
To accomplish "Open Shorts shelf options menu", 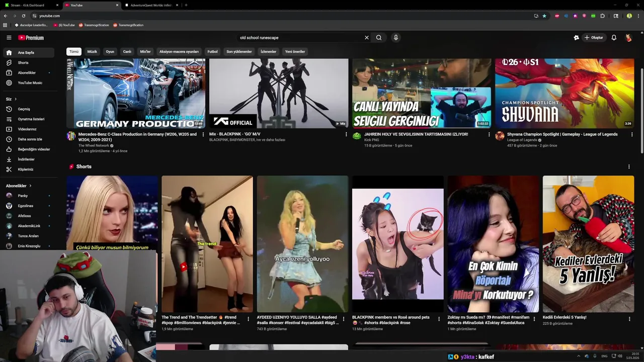I will click(x=629, y=166).
